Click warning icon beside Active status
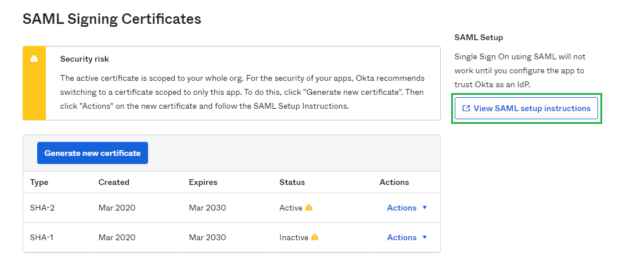 (309, 208)
